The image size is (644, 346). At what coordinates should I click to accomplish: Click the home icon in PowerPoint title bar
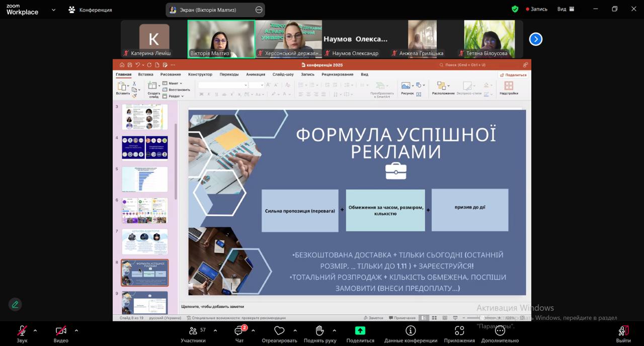[122, 65]
